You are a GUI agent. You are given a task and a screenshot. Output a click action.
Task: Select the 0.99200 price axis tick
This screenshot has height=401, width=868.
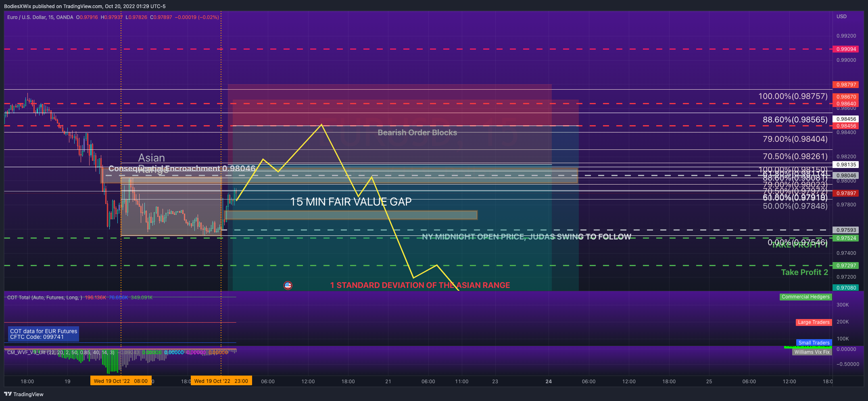[846, 36]
